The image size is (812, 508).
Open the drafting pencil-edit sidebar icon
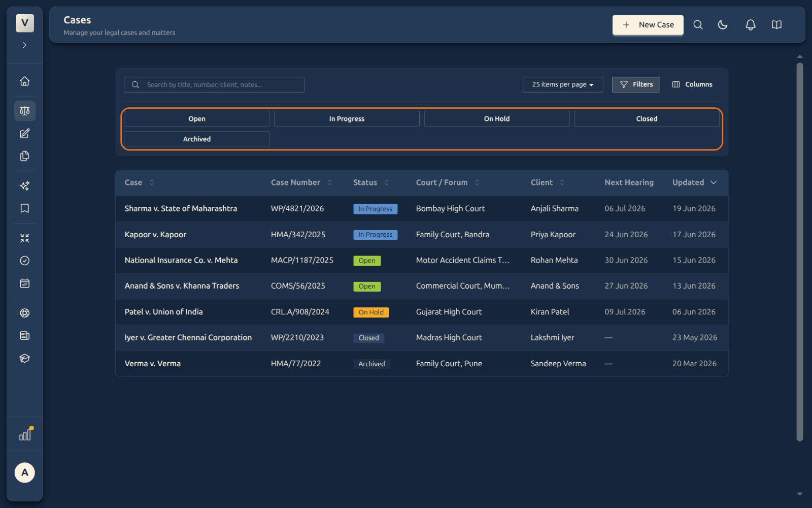24,134
